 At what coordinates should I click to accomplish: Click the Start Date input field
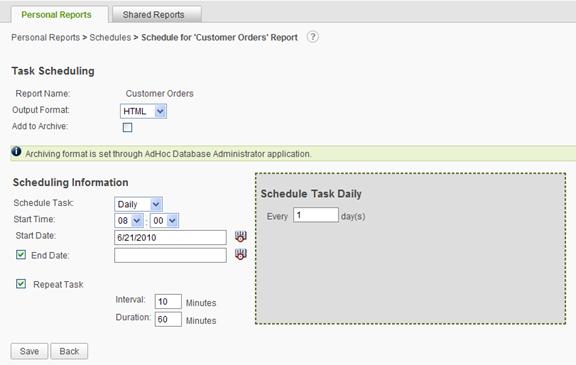coord(170,238)
